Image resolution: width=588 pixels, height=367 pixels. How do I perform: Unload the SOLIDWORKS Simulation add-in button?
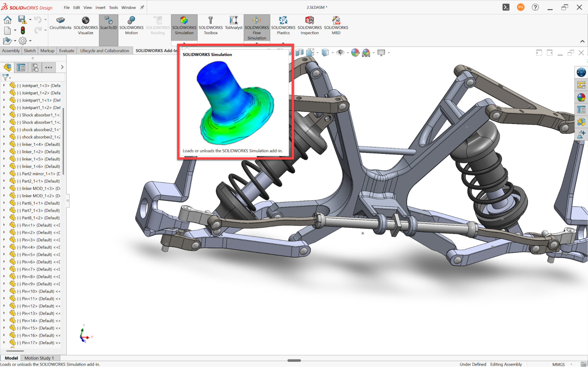coord(184,26)
